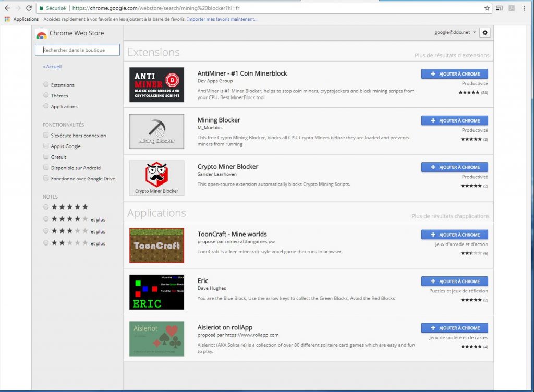Viewport: 534px width, 392px height.
Task: Click the Applications shortcut in bookmarks bar
Action: coord(21,19)
